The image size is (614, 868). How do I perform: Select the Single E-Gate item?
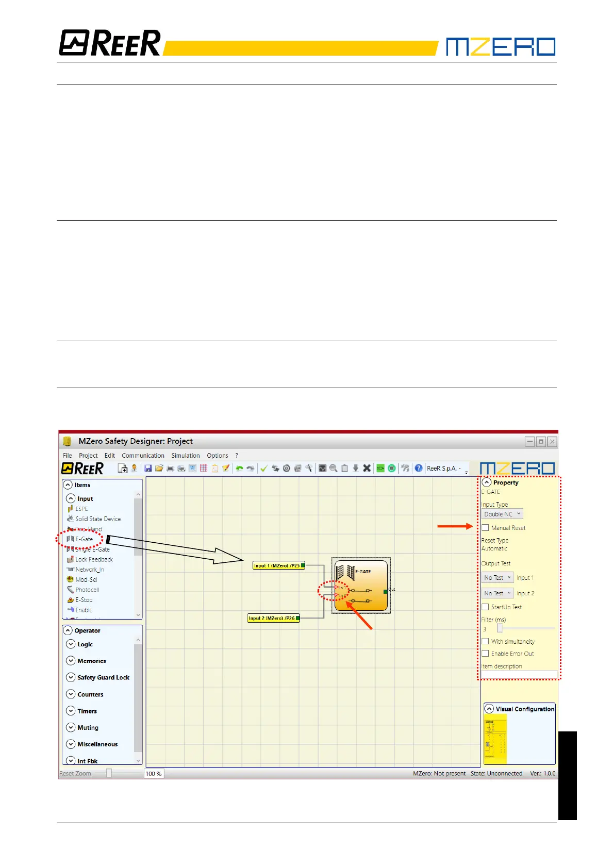[88, 549]
